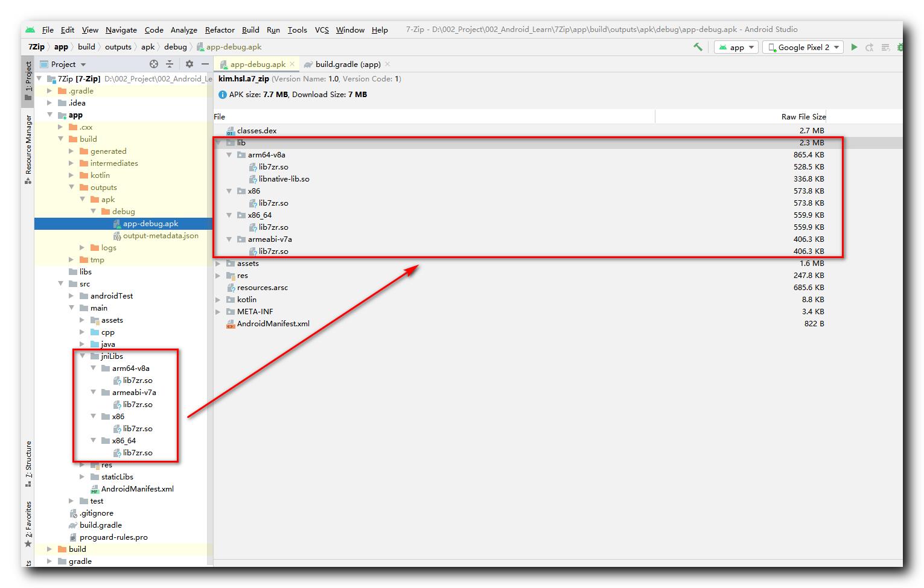
Task: Switch to the build.gradle (:app) tab
Action: (348, 64)
